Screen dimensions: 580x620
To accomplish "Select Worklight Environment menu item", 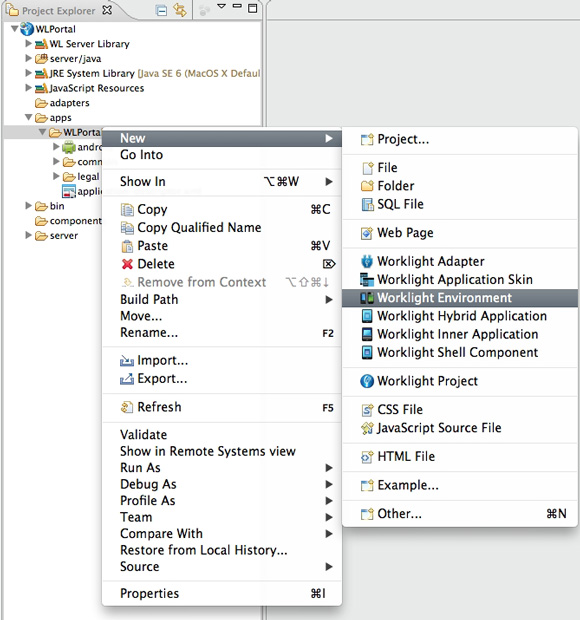I will (x=460, y=298).
